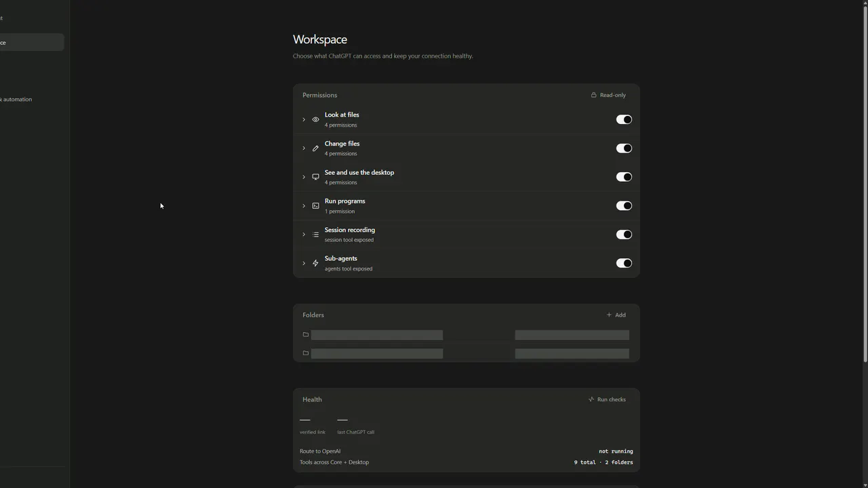The image size is (868, 488).
Task: Click the Workspace page heading
Action: (x=320, y=39)
